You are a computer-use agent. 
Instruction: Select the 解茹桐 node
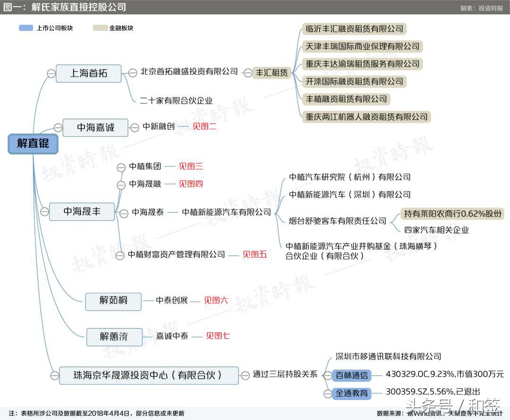click(113, 301)
